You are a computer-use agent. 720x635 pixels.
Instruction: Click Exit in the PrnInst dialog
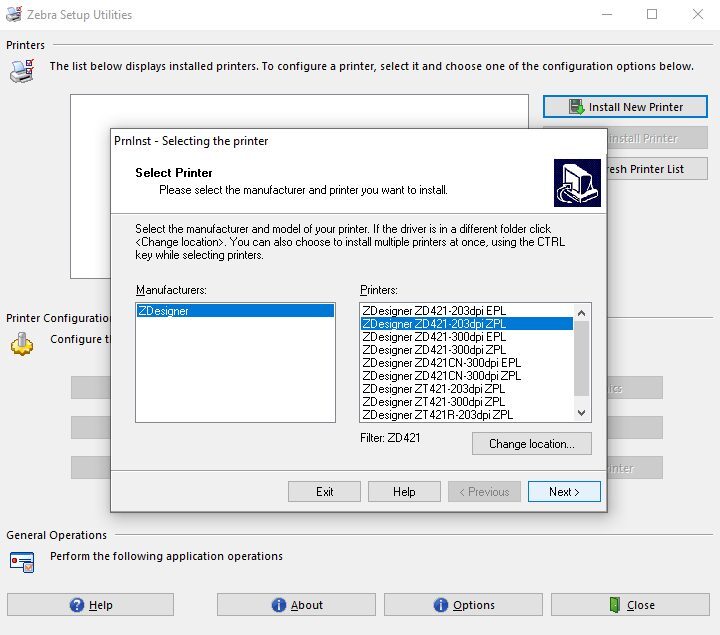tap(324, 492)
